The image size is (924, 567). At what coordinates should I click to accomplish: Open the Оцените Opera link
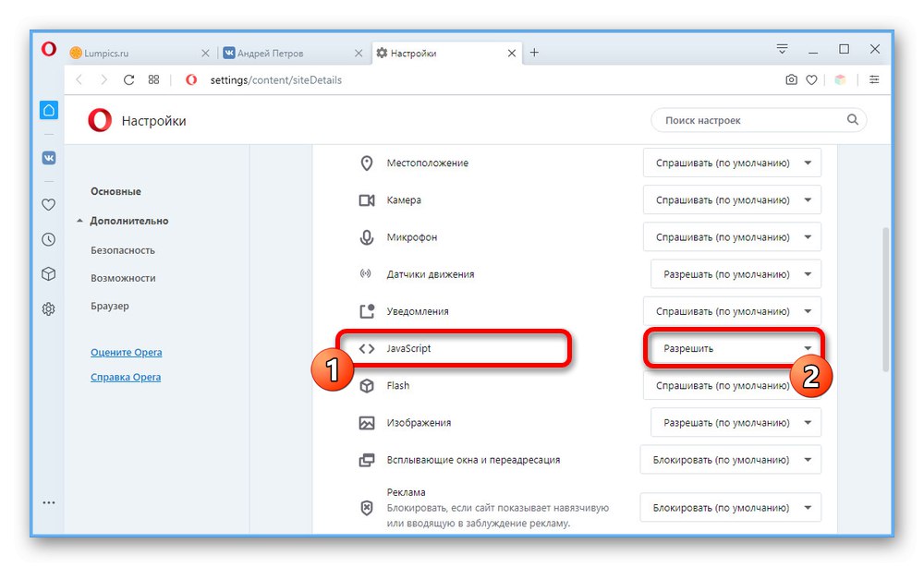pyautogui.click(x=126, y=353)
